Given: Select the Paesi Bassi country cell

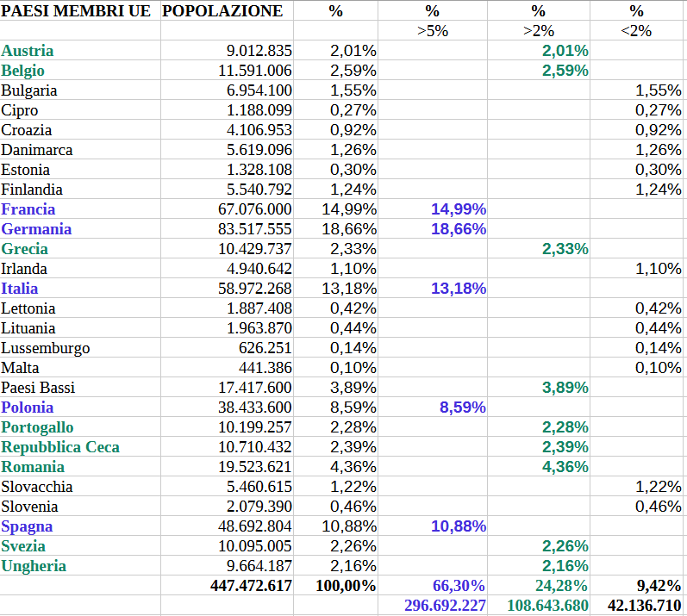Looking at the screenshot, I should (38, 388).
